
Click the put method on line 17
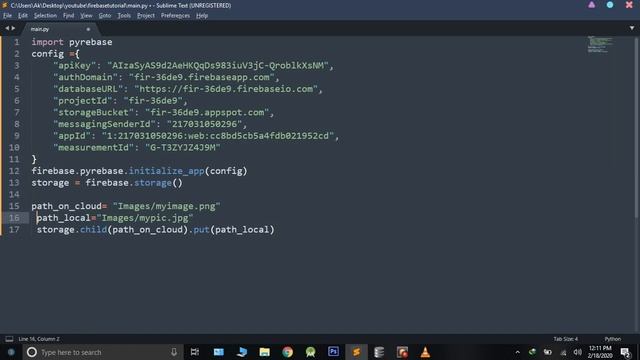202,230
